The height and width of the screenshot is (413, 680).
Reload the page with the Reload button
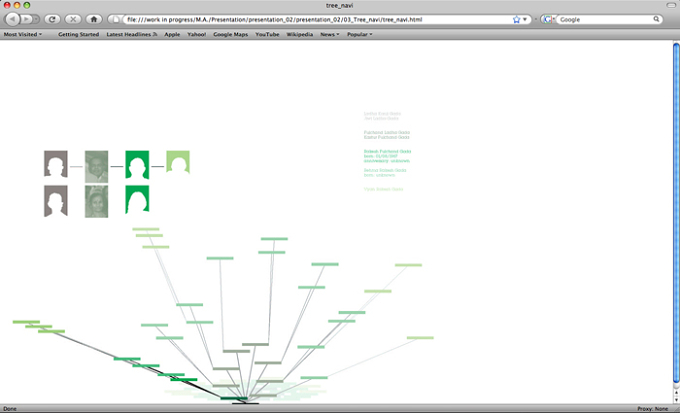coord(52,19)
